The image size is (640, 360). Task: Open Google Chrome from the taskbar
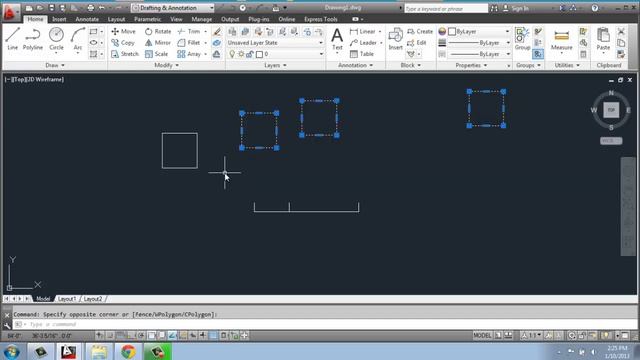[x=128, y=352]
